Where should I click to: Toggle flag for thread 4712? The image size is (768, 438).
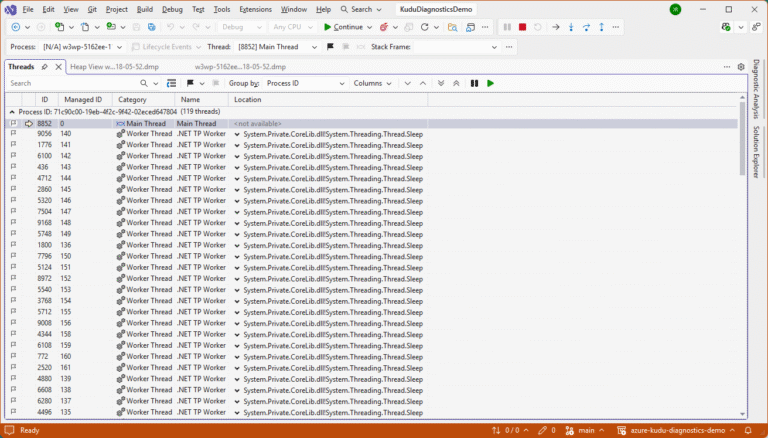[x=13, y=178]
